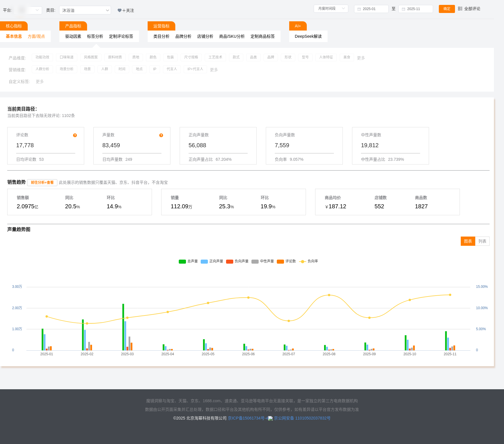Open the 类目 沐浴油 category dropdown

(x=85, y=10)
